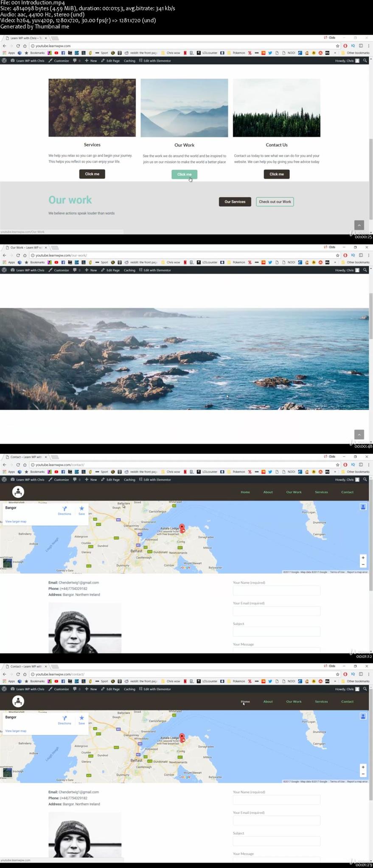Open the 'reddit: the front page' bookmark in the home frame

point(141,53)
